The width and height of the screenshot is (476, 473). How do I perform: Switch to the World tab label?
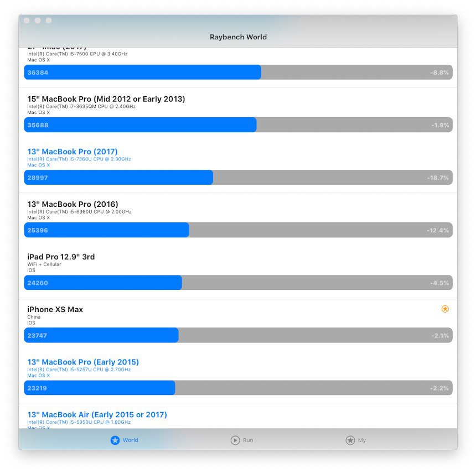pos(131,440)
